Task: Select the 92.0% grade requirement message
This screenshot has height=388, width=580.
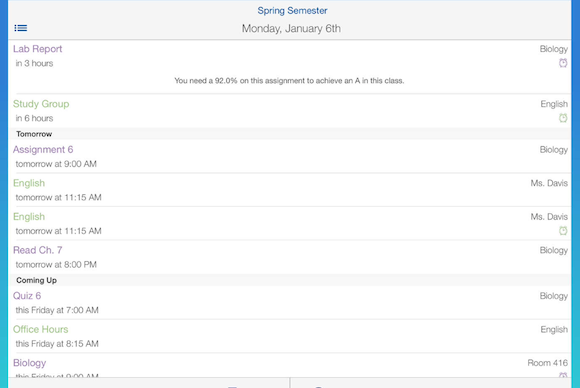Action: (289, 81)
